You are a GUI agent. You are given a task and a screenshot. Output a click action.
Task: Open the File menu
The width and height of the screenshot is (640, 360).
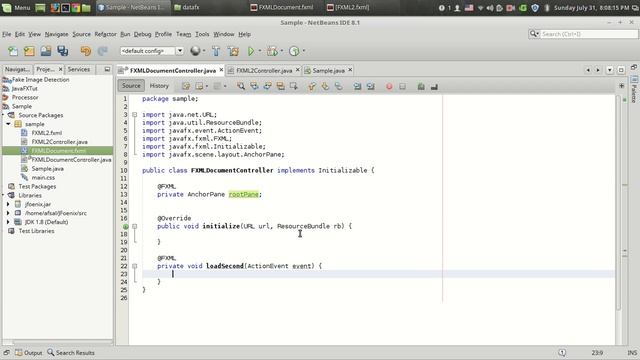click(7, 34)
